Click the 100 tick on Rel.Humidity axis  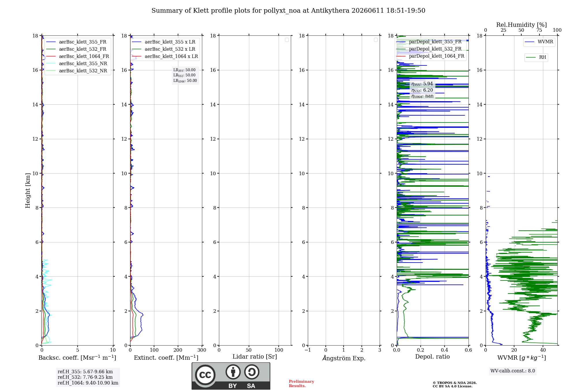[557, 30]
